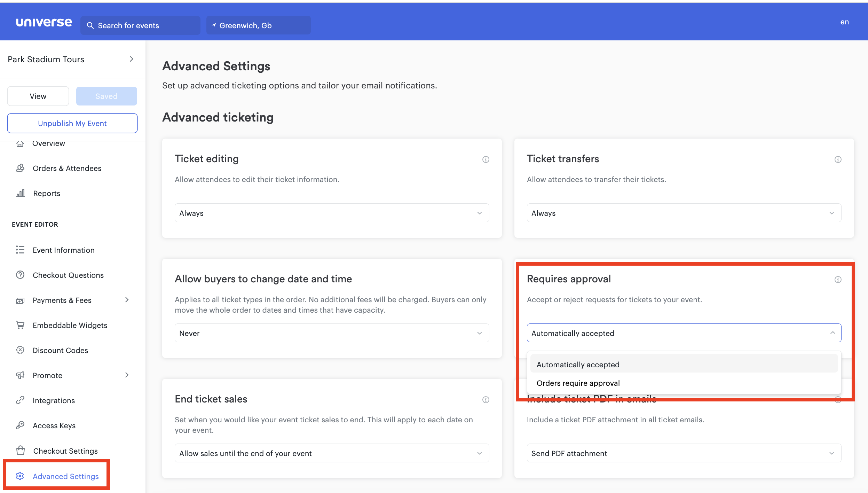Click Unpublish My Event button

pos(72,123)
